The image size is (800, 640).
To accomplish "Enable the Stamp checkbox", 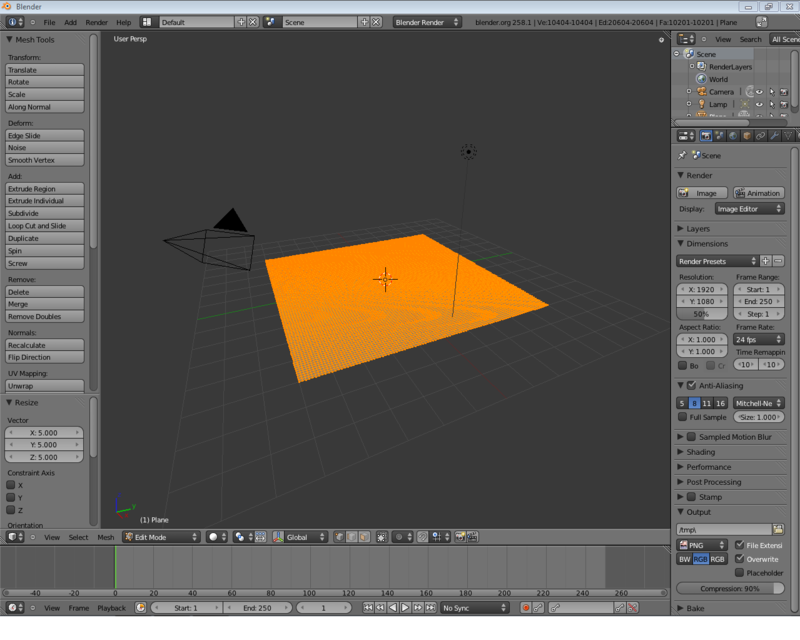I will pos(691,497).
